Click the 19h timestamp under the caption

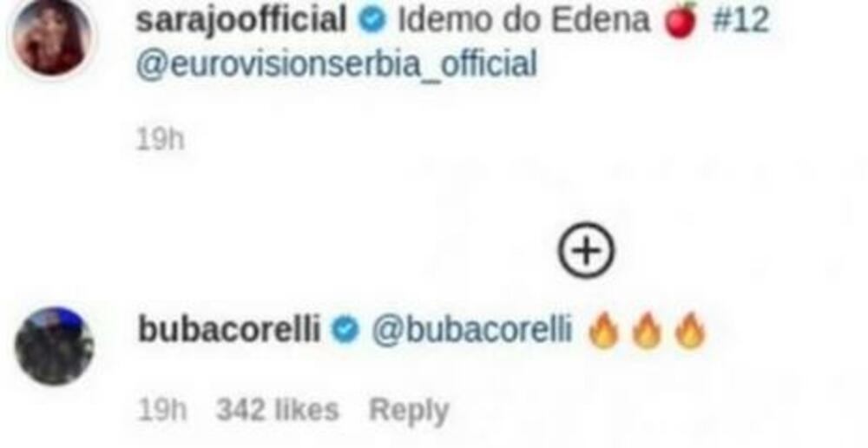point(160,140)
